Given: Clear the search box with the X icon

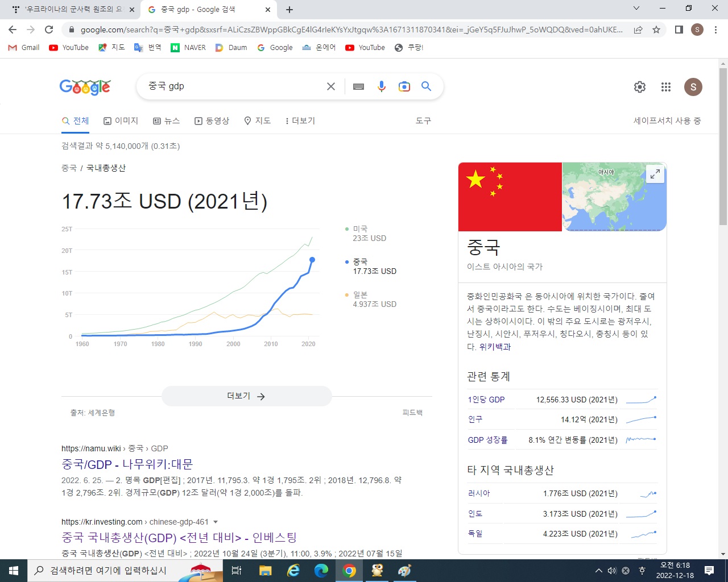Looking at the screenshot, I should click(x=331, y=86).
